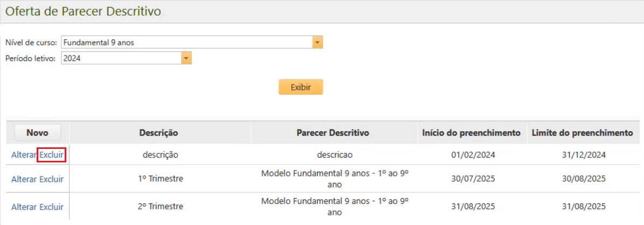Click the 01/02/2024 start date cell
This screenshot has height=225, width=644.
coord(473,155)
